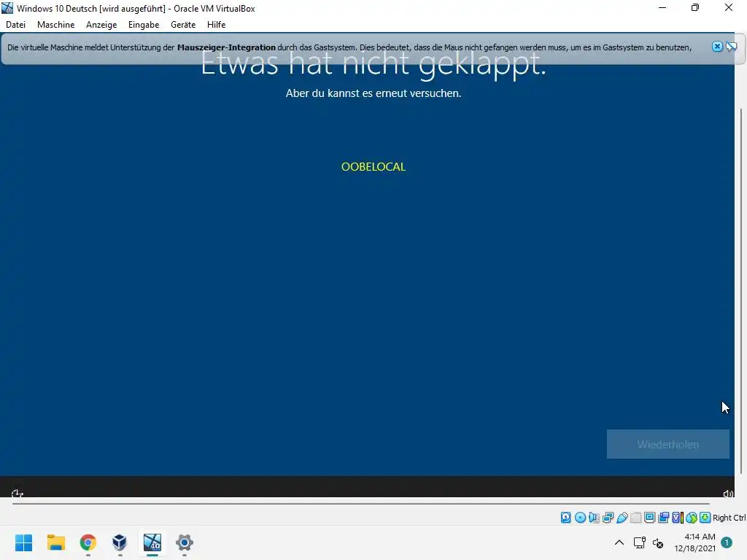This screenshot has width=747, height=560.
Task: Click the Windows 10 VM taskbar icon
Action: click(152, 542)
